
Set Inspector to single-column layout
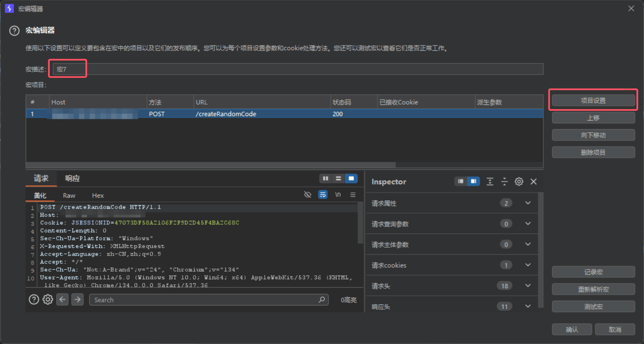point(461,181)
